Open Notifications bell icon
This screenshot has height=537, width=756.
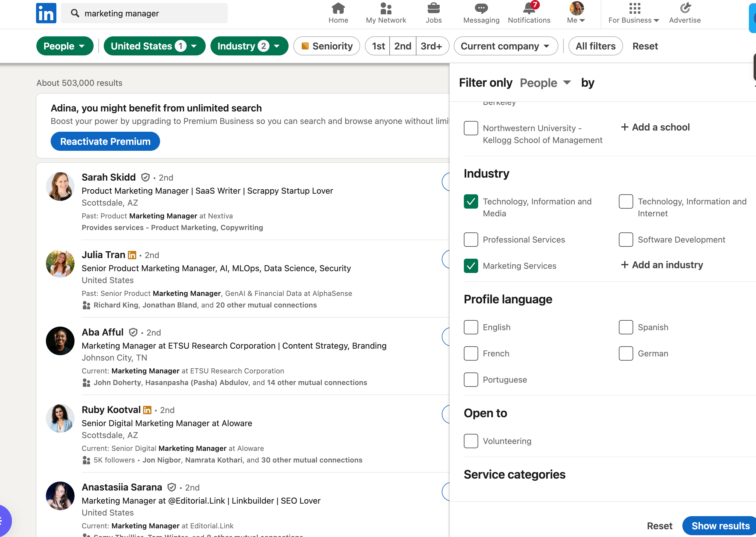(x=529, y=9)
